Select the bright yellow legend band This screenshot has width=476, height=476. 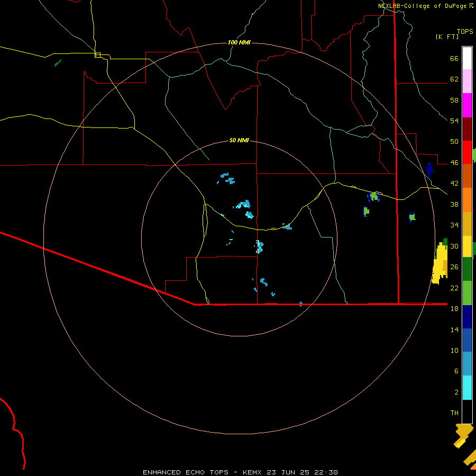point(467,246)
